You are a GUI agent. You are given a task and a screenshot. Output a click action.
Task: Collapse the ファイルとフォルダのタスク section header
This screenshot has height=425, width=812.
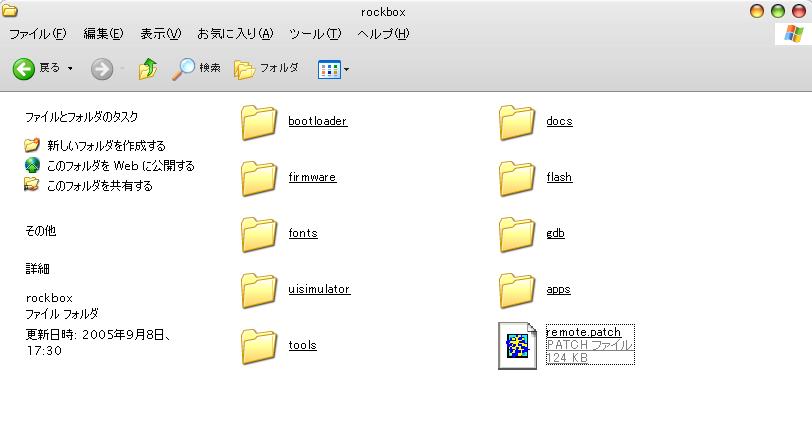pyautogui.click(x=81, y=117)
